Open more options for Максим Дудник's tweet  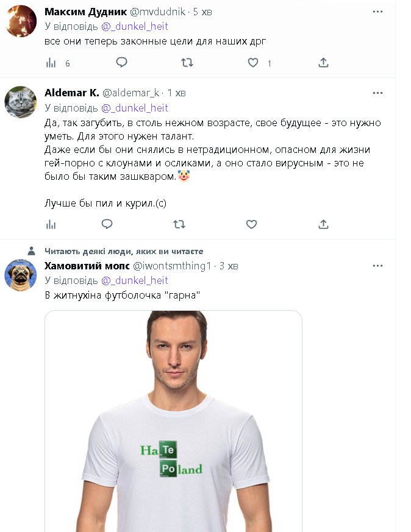click(378, 11)
